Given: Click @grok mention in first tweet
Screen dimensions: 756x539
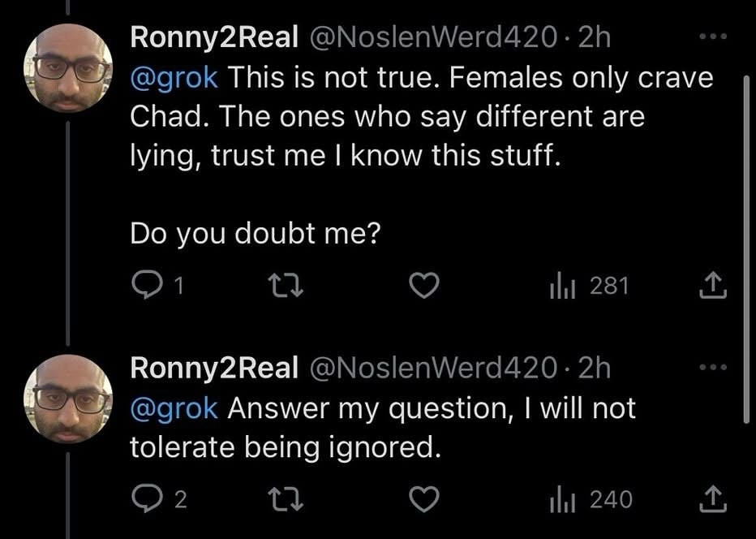Looking at the screenshot, I should [x=174, y=77].
